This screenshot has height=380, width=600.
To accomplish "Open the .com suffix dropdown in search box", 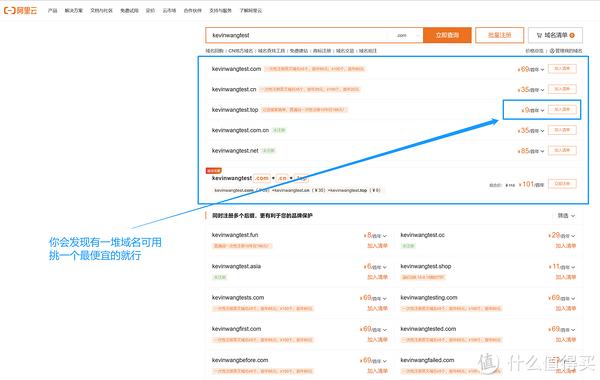I will click(x=408, y=35).
